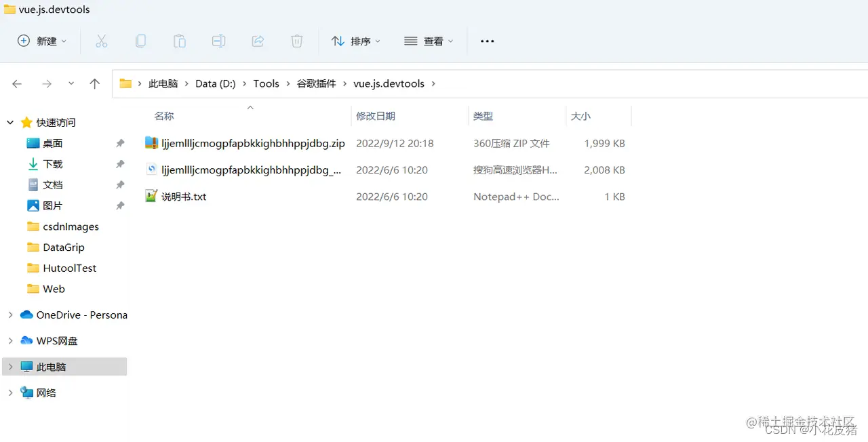This screenshot has height=442, width=868.
Task: Click the Up arrow to go up a folder
Action: (x=94, y=83)
